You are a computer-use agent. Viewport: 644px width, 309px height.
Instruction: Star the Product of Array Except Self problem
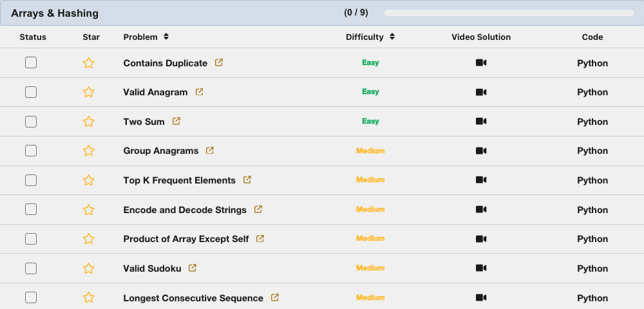89,239
